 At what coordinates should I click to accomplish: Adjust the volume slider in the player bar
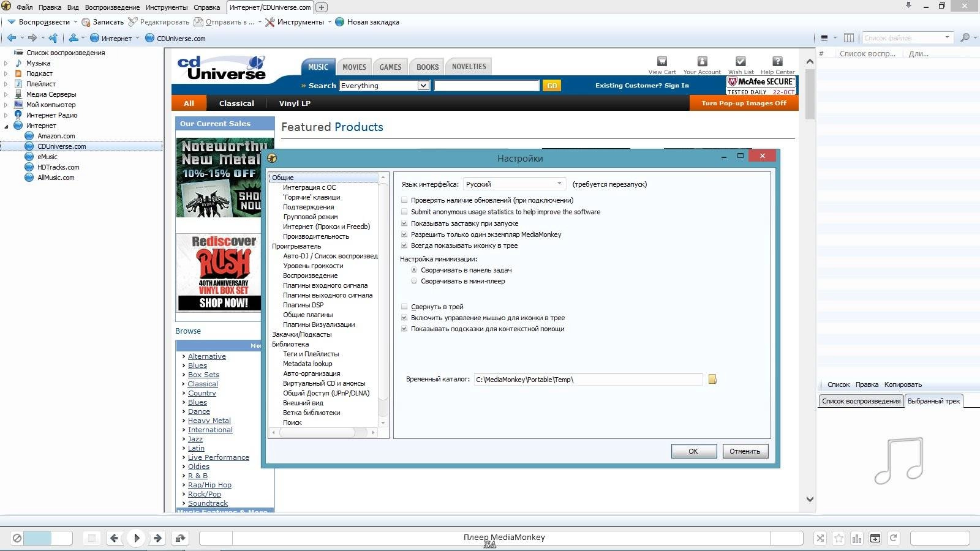[48, 538]
